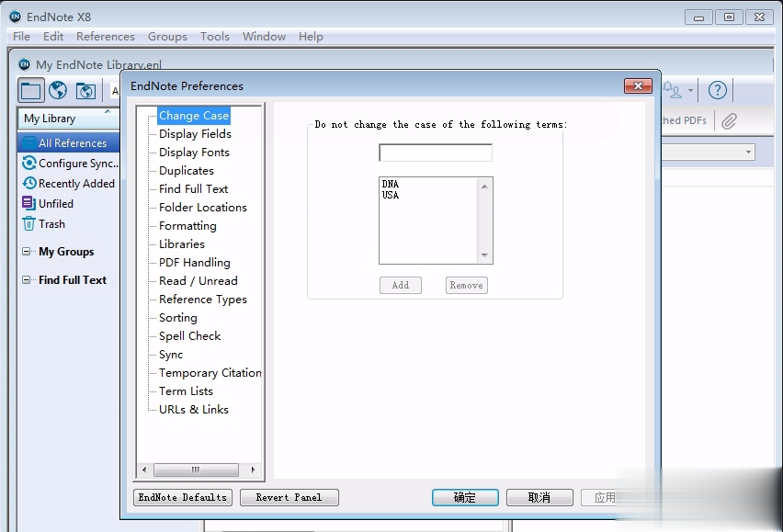Select Read / Unread preference
Image resolution: width=783 pixels, height=532 pixels.
pos(199,281)
